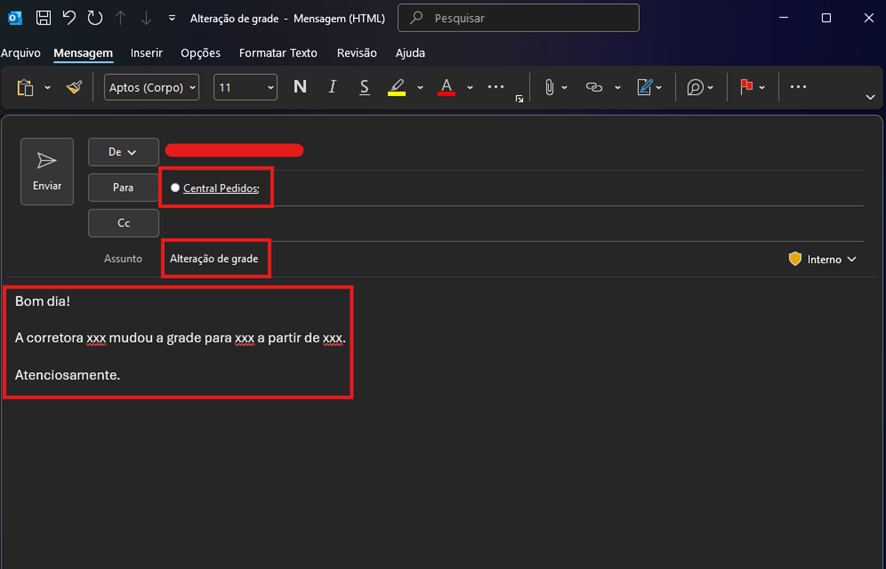
Task: Toggle italic formatting (I)
Action: pyautogui.click(x=333, y=88)
